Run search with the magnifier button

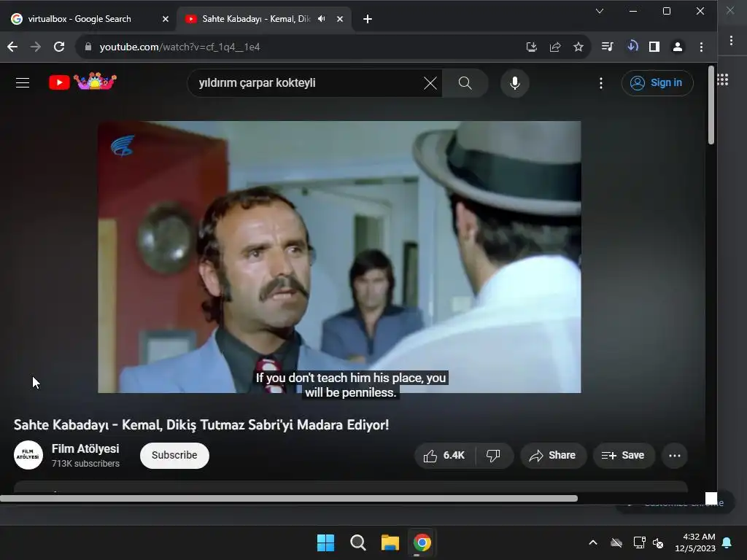point(465,83)
